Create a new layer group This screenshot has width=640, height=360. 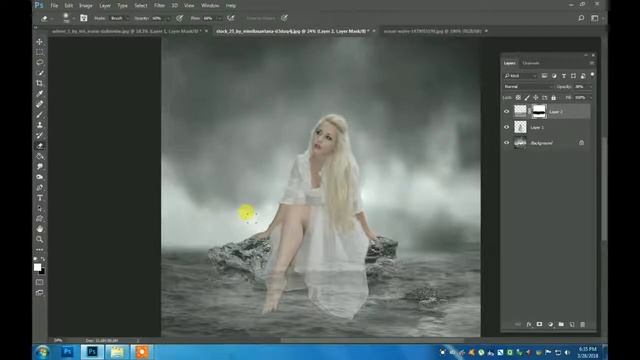[x=561, y=324]
